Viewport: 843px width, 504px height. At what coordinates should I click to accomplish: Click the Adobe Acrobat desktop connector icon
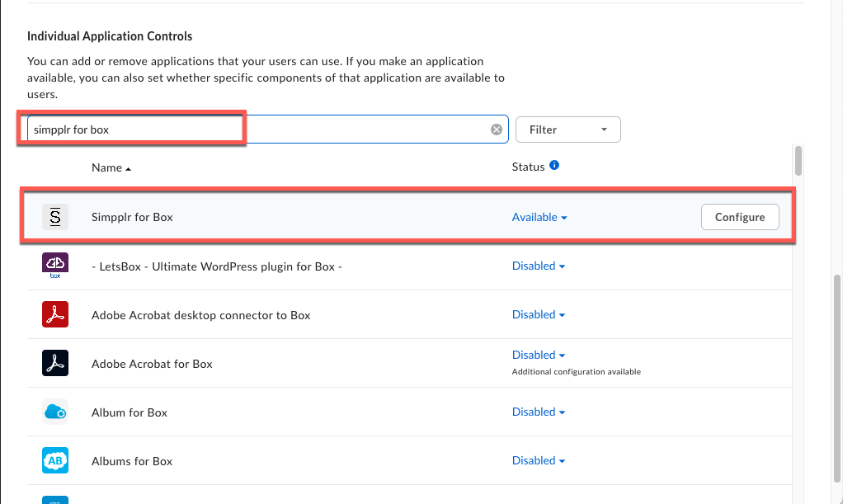[x=55, y=314]
